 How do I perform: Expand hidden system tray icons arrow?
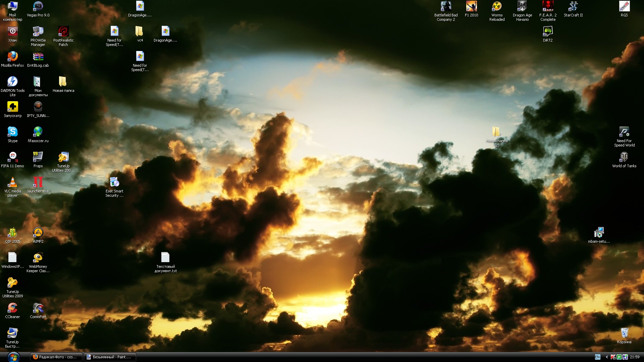(x=606, y=357)
